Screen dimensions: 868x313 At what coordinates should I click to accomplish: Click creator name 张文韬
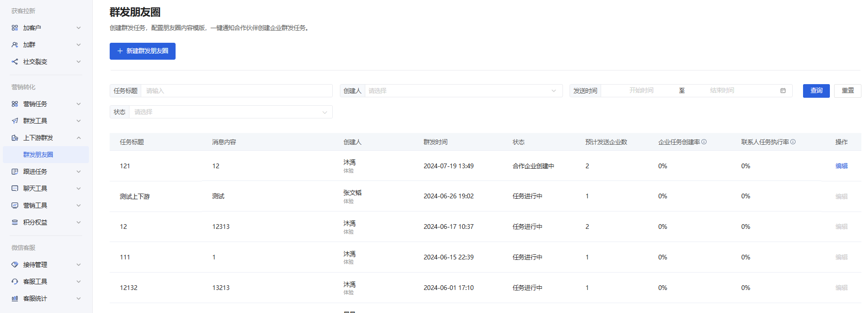[x=353, y=193]
